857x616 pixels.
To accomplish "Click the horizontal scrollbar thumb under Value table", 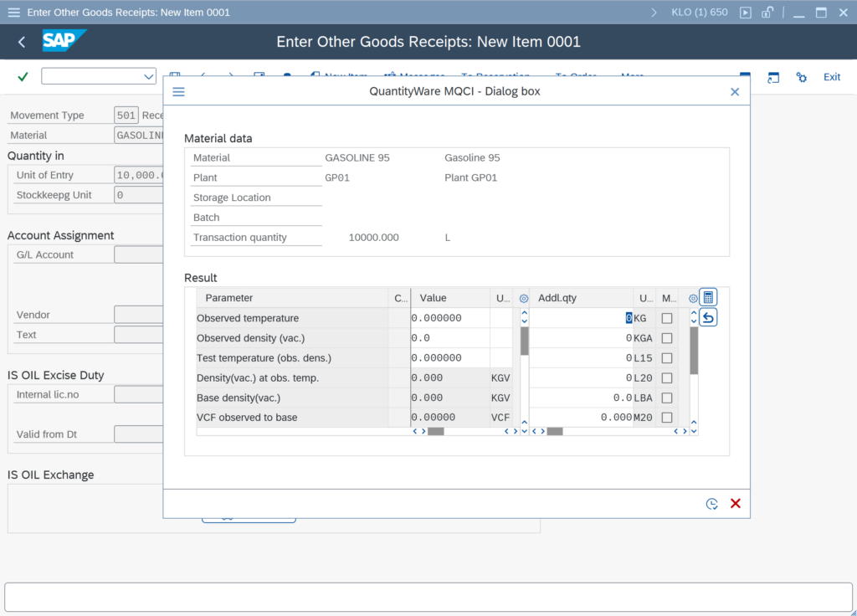I will click(x=435, y=431).
